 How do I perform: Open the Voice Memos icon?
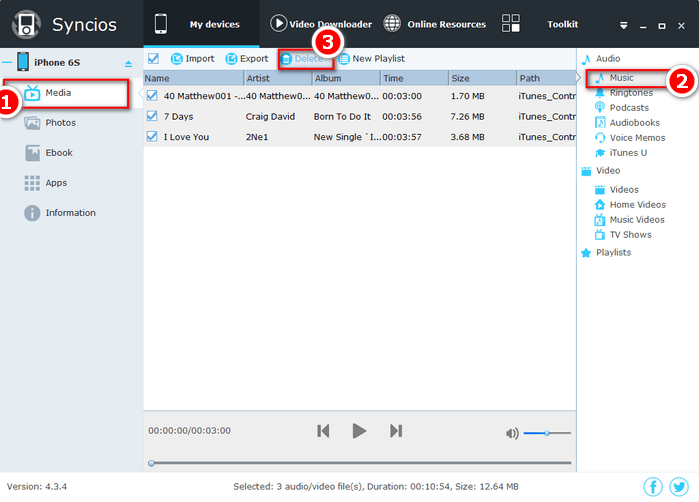pyautogui.click(x=600, y=138)
